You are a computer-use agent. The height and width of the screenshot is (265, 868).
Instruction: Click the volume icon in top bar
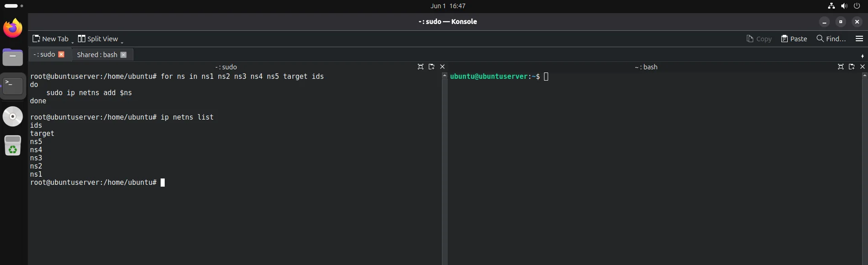click(844, 6)
